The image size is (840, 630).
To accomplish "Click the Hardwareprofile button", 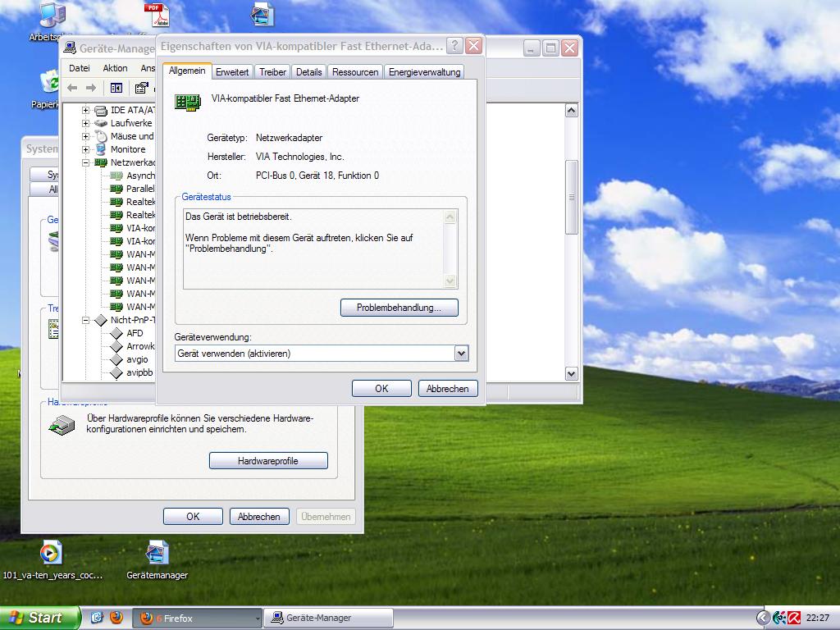I will [x=268, y=461].
